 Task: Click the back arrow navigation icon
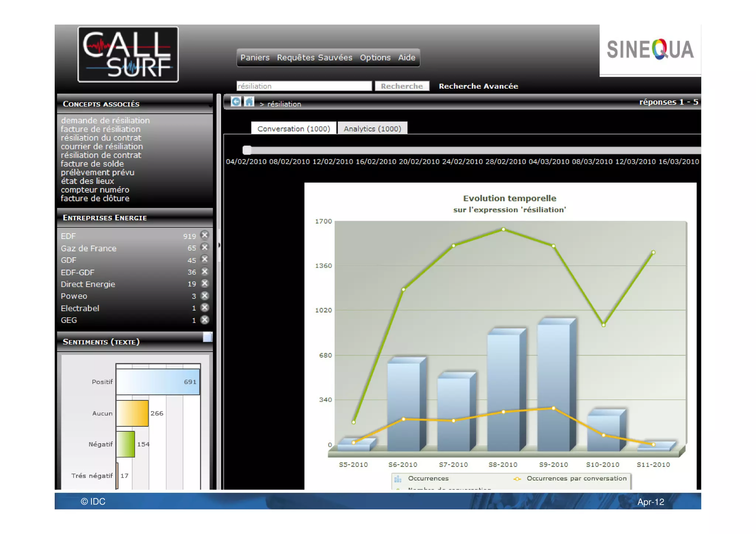pyautogui.click(x=236, y=101)
